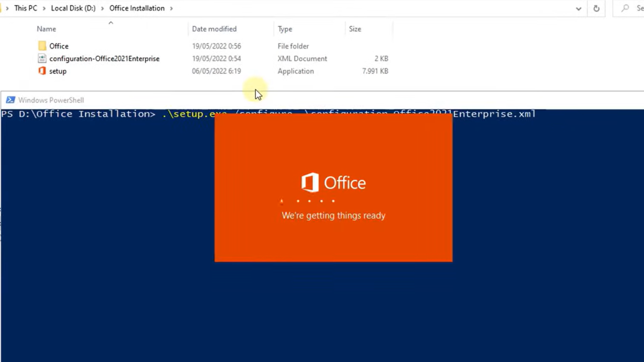Click the refresh button in address bar

click(596, 8)
